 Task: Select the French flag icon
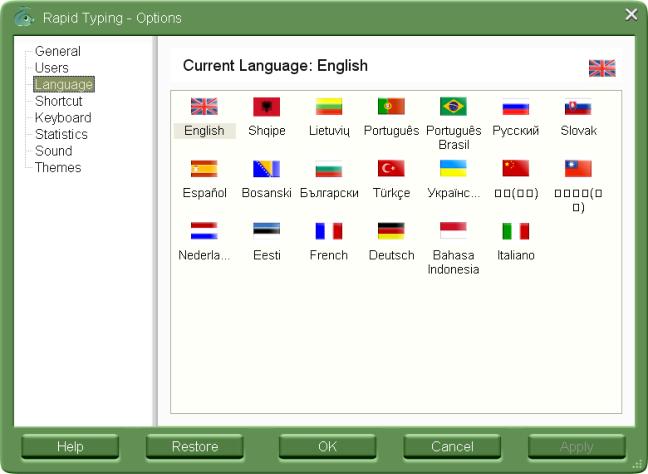[x=329, y=231]
